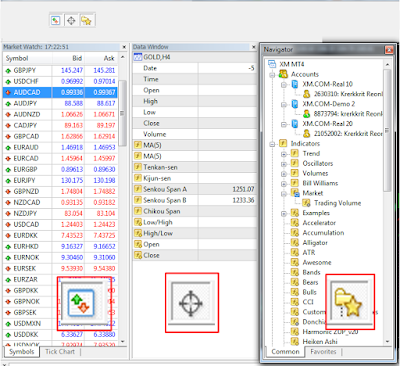Select EURAUD in Market Watch
The image size is (400, 366).
[x=60, y=147]
